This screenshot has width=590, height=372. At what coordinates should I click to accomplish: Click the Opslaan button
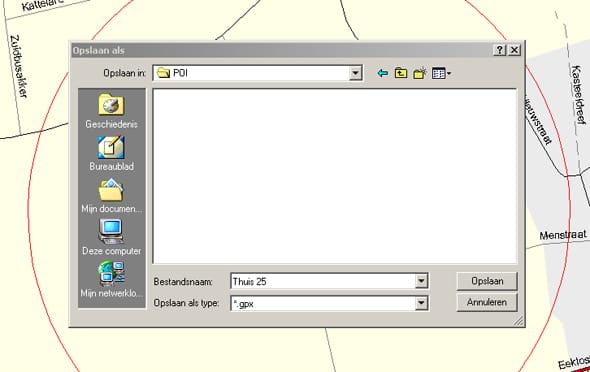pyautogui.click(x=487, y=281)
